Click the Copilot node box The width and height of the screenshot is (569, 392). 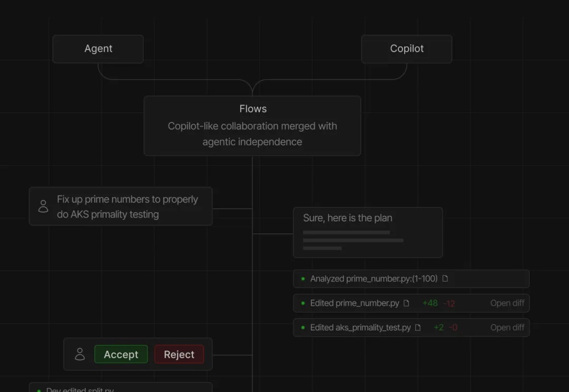[406, 49]
